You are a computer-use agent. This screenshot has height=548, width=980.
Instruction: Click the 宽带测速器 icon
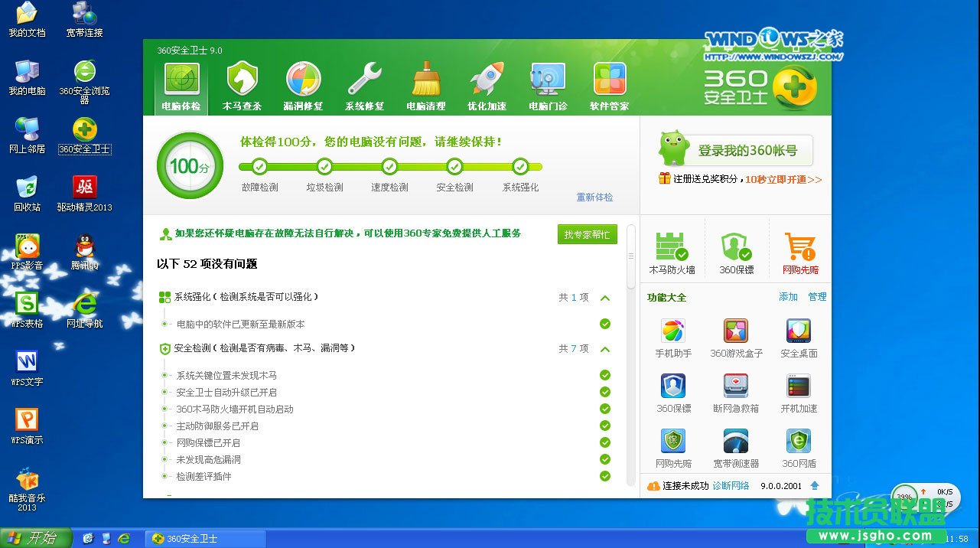click(x=735, y=447)
